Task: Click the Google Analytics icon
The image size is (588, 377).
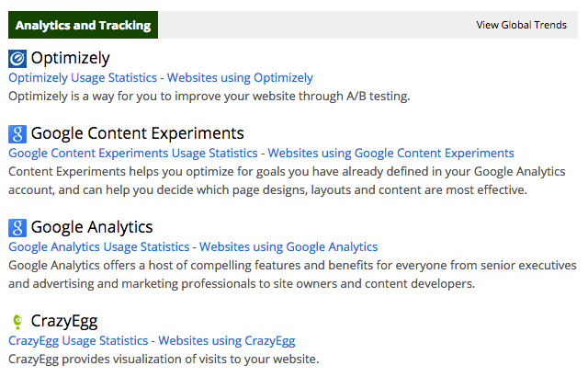Action: [x=17, y=227]
